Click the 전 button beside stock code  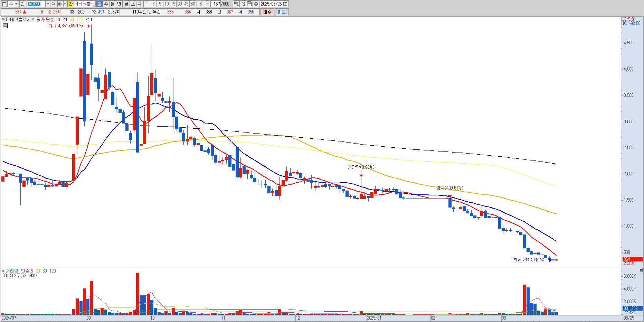(22, 4)
